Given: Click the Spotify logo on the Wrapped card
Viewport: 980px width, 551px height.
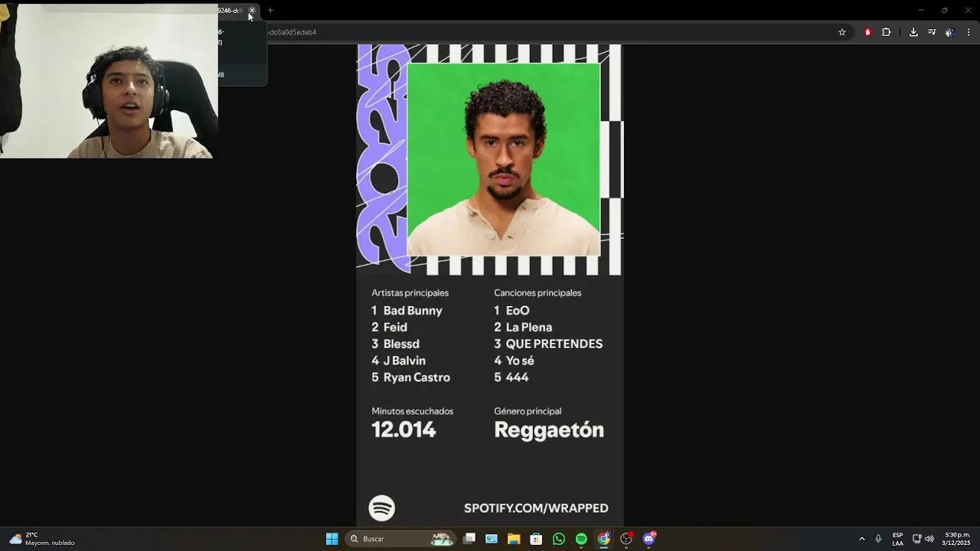Looking at the screenshot, I should [382, 508].
